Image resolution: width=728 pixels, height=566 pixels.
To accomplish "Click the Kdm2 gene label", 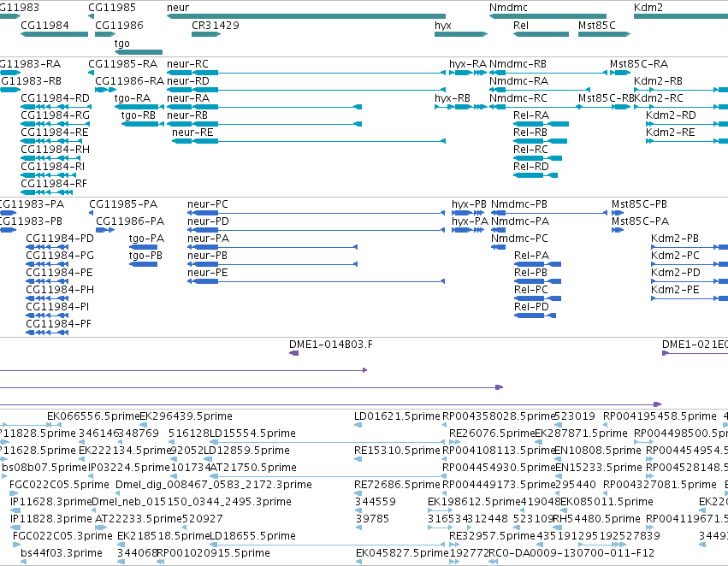I will tap(648, 8).
